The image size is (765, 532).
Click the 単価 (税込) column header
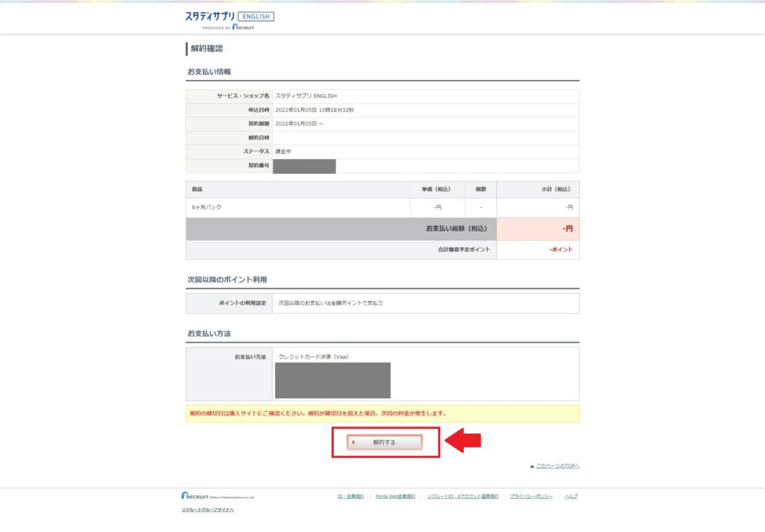pyautogui.click(x=436, y=189)
